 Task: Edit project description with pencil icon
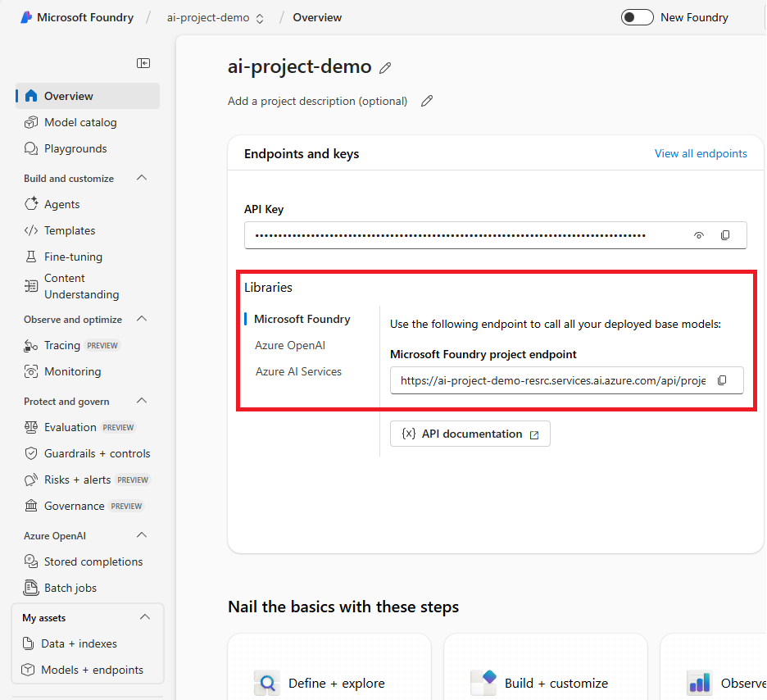[x=427, y=101]
